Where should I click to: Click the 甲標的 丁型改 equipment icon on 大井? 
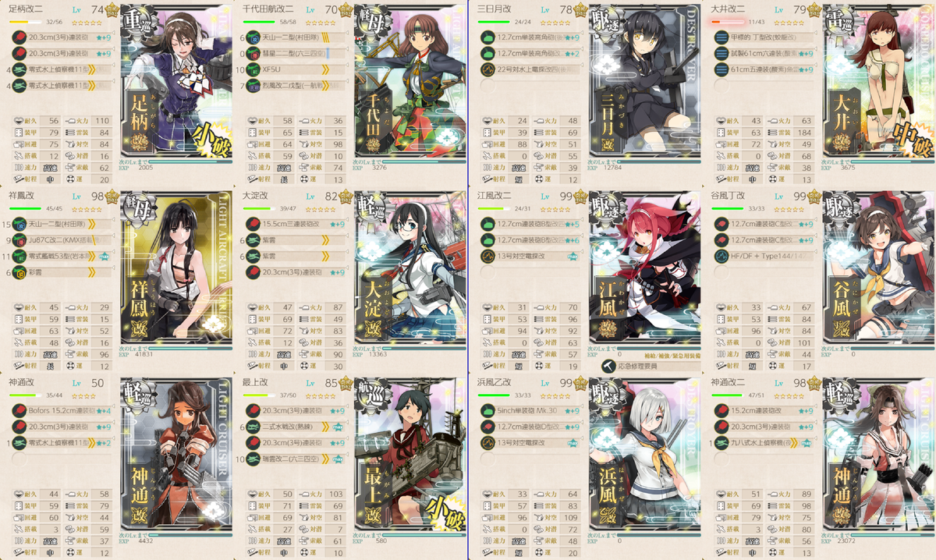tap(721, 37)
